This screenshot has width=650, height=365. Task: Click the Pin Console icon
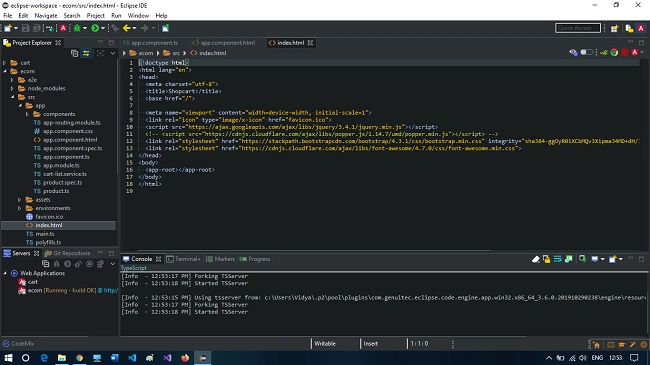pos(582,259)
